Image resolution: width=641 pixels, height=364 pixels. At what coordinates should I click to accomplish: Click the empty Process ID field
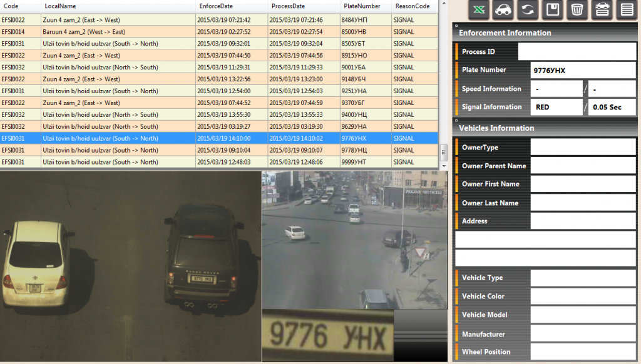(577, 52)
